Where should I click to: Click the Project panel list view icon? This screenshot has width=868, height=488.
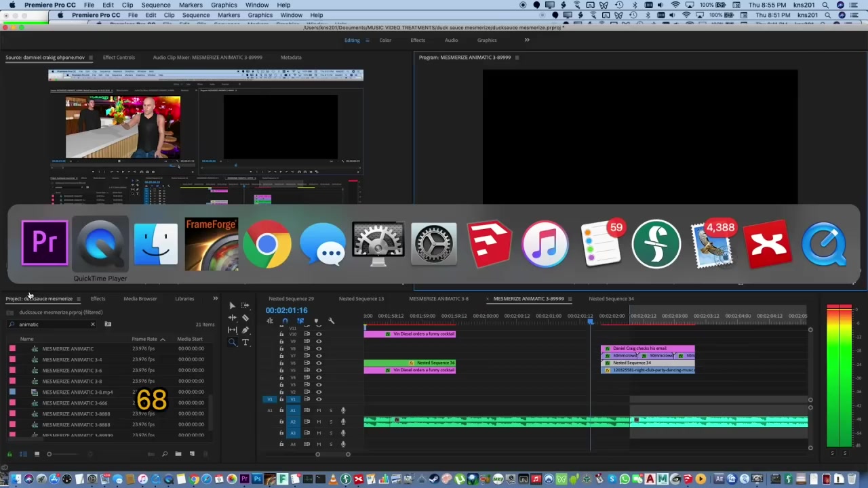tap(23, 454)
